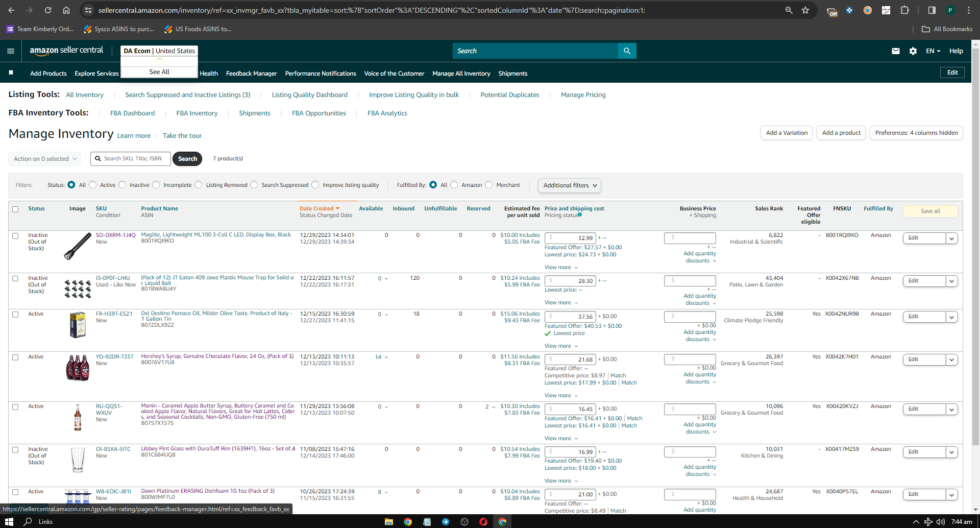Select Fulfilled By Merchant radio button
Screen dimensions: 980x528
point(489,185)
